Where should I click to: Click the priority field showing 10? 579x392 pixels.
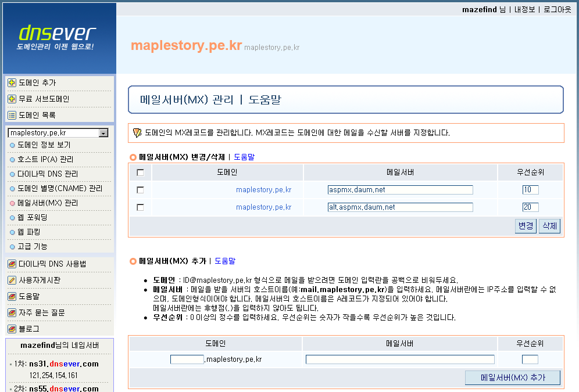(530, 190)
